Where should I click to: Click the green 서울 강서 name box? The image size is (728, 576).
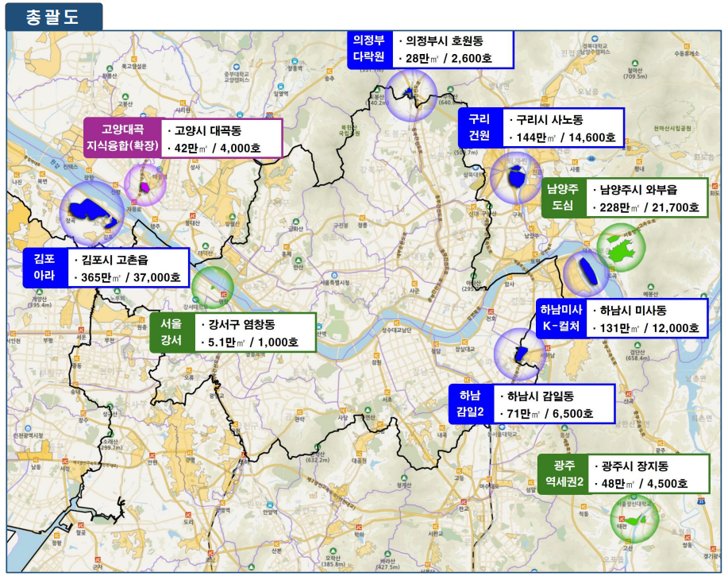click(x=171, y=332)
